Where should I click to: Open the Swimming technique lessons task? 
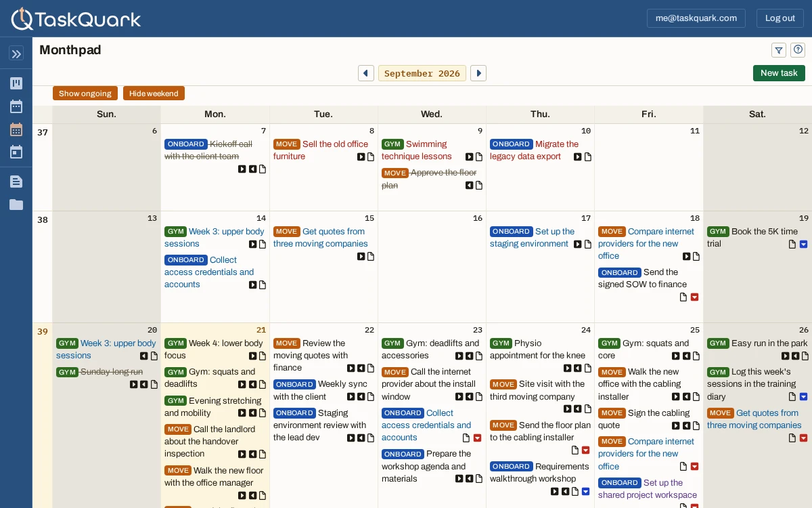417,150
